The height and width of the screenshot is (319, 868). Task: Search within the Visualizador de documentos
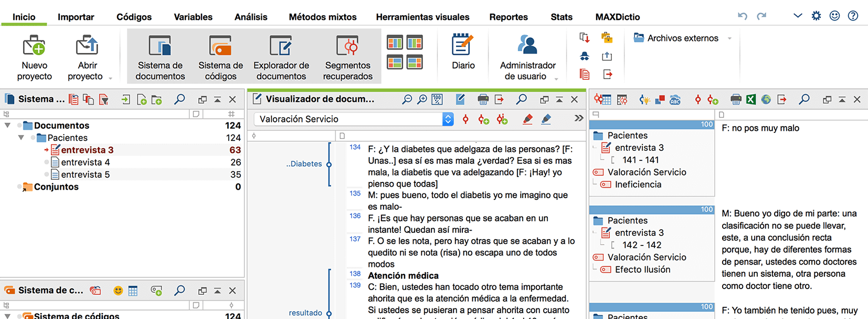[x=521, y=99]
